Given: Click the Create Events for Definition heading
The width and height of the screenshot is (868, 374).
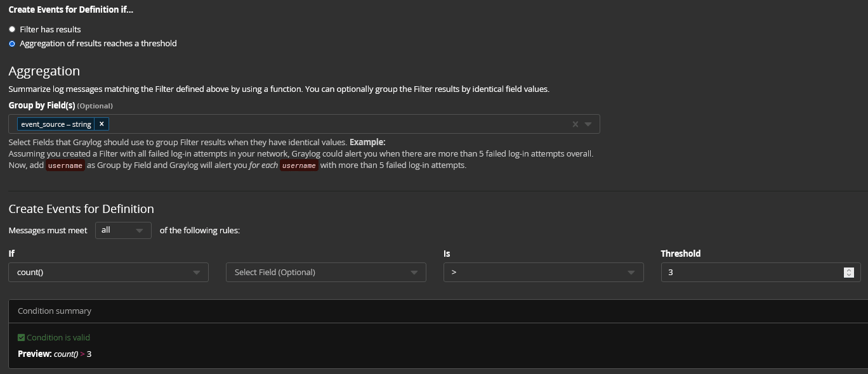Looking at the screenshot, I should [x=81, y=209].
